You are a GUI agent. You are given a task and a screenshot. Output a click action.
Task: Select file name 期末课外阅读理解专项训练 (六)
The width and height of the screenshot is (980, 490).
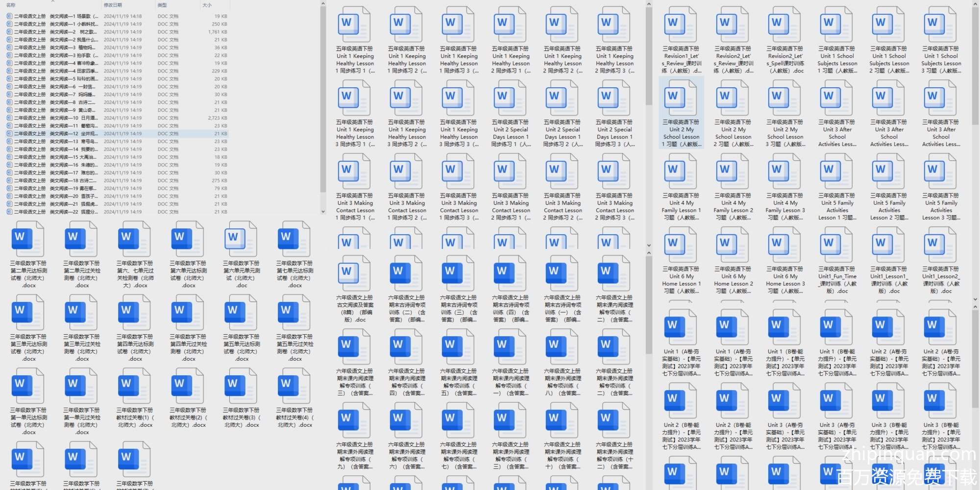pyautogui.click(x=407, y=456)
